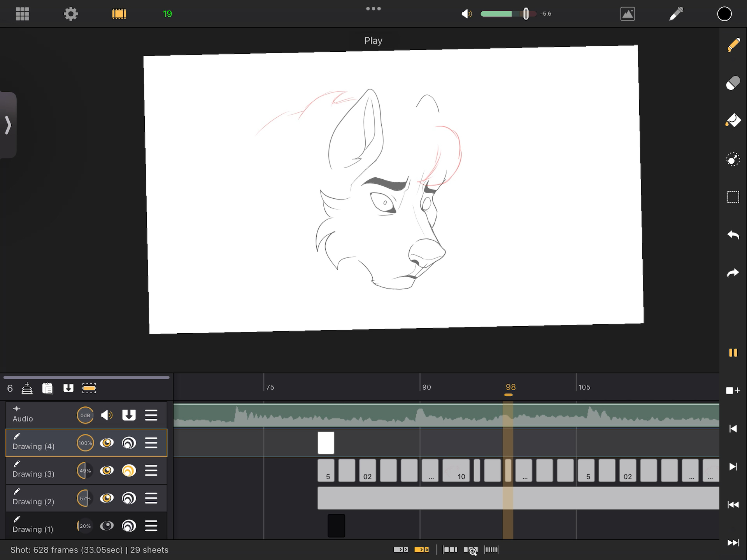Jump to the first frame
The image size is (747, 560).
click(733, 504)
